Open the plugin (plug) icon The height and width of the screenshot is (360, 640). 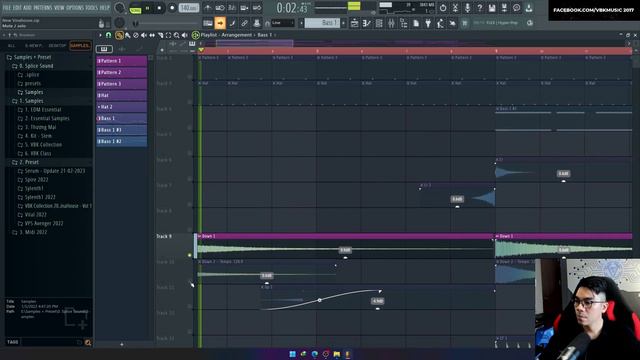coord(428,23)
